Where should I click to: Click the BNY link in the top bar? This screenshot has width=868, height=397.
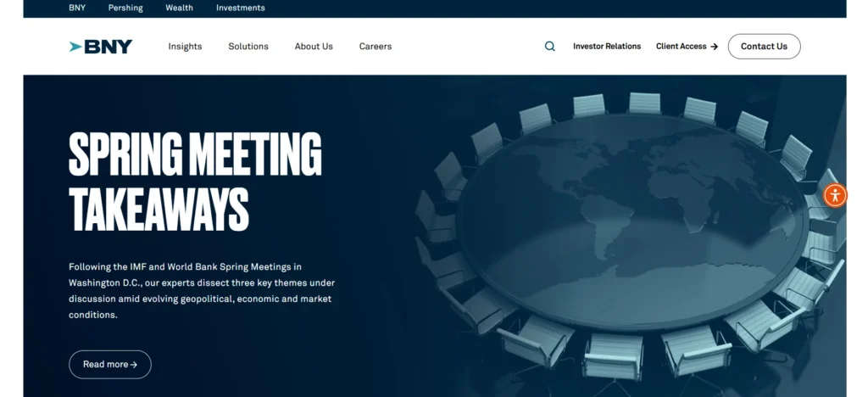coord(77,8)
